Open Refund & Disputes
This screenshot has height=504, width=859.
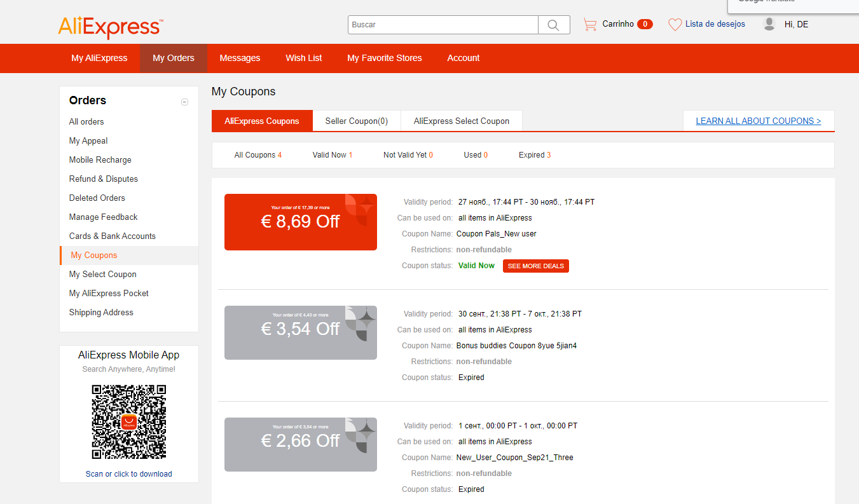coord(104,179)
